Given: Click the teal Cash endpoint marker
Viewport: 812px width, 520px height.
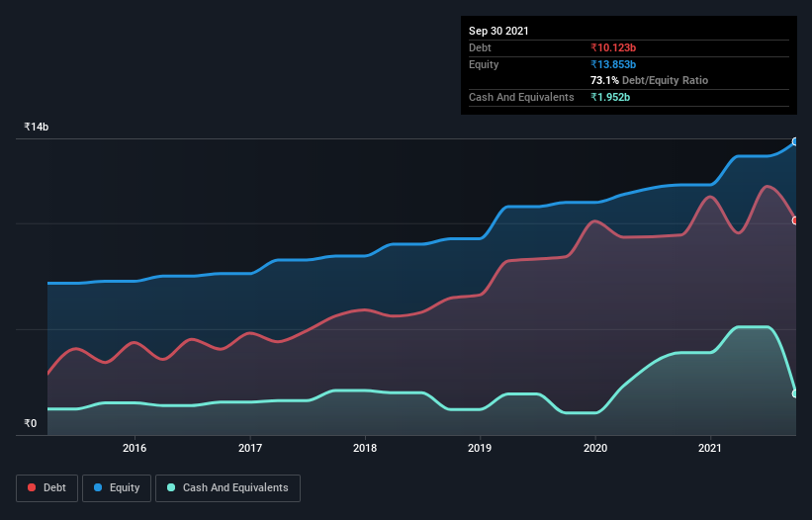Looking at the screenshot, I should [x=795, y=393].
